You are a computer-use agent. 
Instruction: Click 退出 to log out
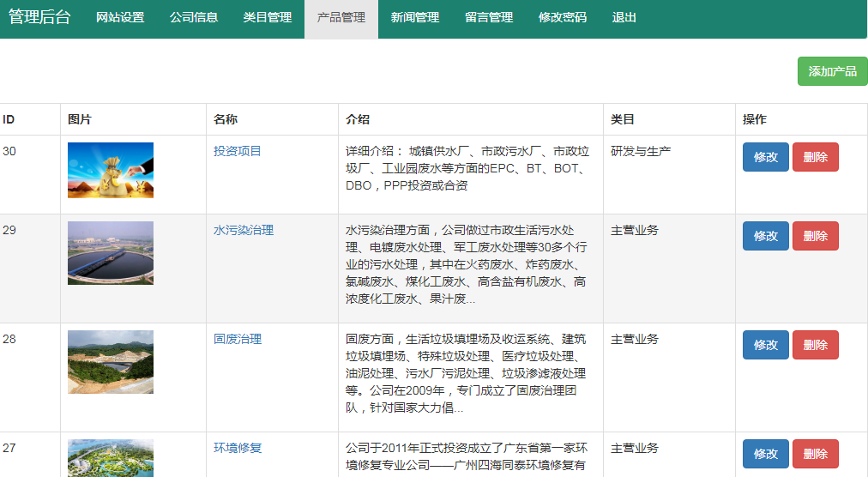click(624, 18)
